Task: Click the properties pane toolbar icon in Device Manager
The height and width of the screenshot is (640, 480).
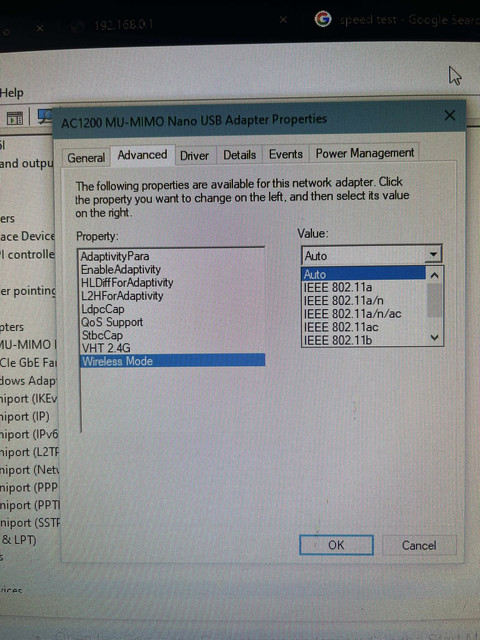Action: [15, 118]
